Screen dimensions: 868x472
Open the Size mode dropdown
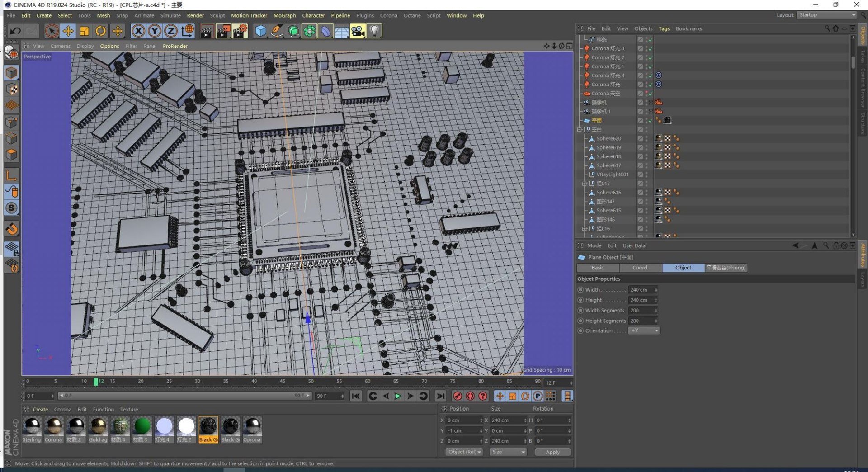point(508,452)
